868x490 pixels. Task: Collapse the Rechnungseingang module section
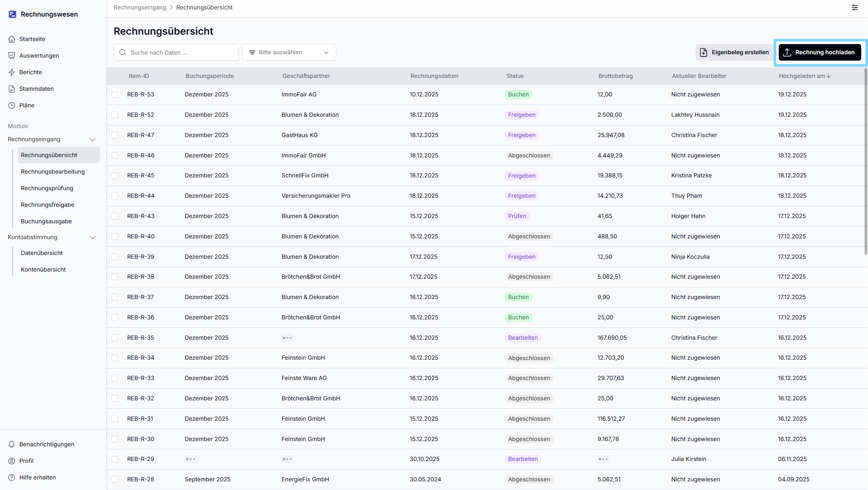click(x=92, y=139)
